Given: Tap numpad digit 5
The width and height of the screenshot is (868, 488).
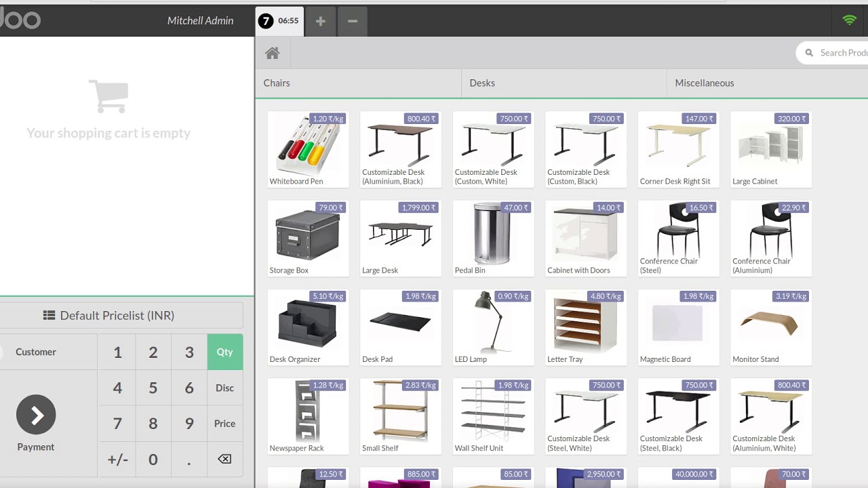Looking at the screenshot, I should click(x=153, y=388).
